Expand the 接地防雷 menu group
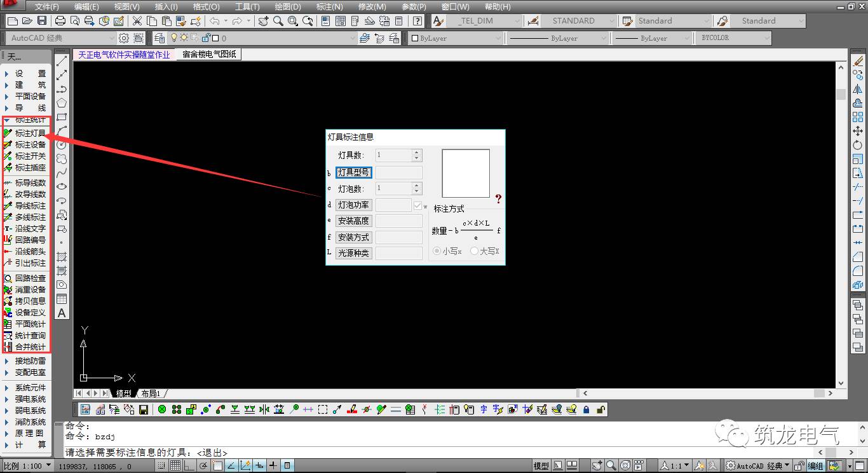This screenshot has height=473, width=868. click(x=25, y=361)
